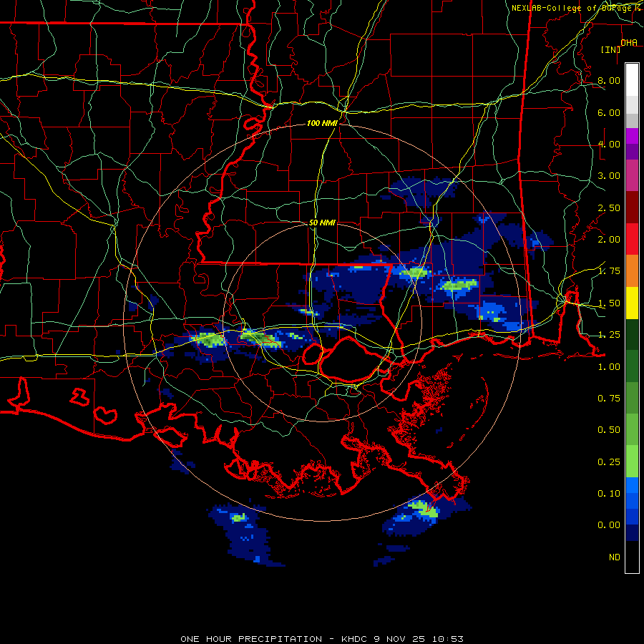Click the 1.75 legend value

click(x=609, y=271)
